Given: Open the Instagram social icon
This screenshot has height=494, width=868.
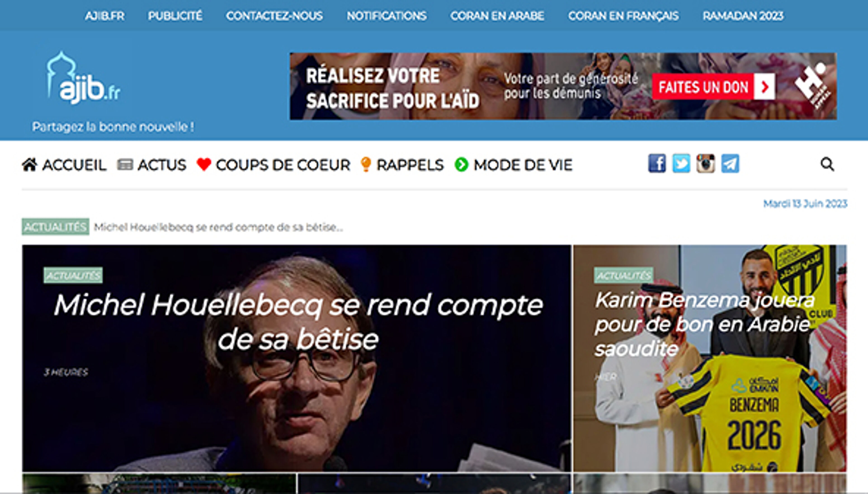Looking at the screenshot, I should click(706, 164).
